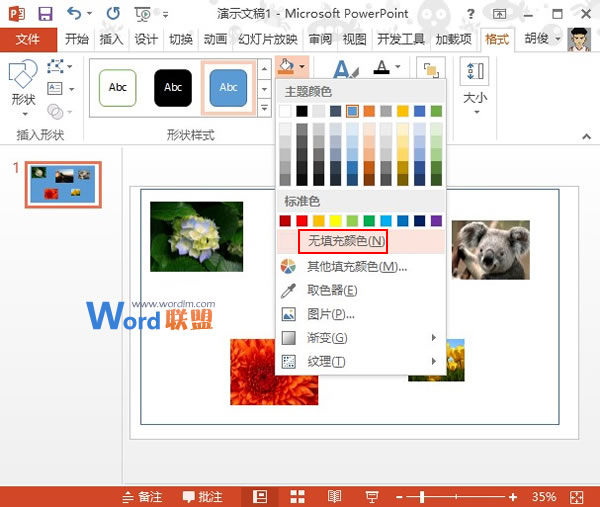
Task: Open Text Fill color dropdown arrow
Action: 398,67
